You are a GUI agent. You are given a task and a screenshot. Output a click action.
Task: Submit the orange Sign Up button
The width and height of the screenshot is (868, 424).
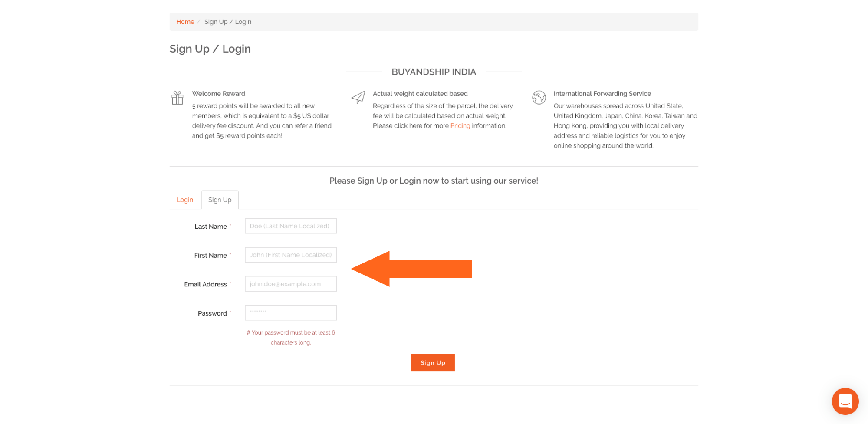coord(433,362)
